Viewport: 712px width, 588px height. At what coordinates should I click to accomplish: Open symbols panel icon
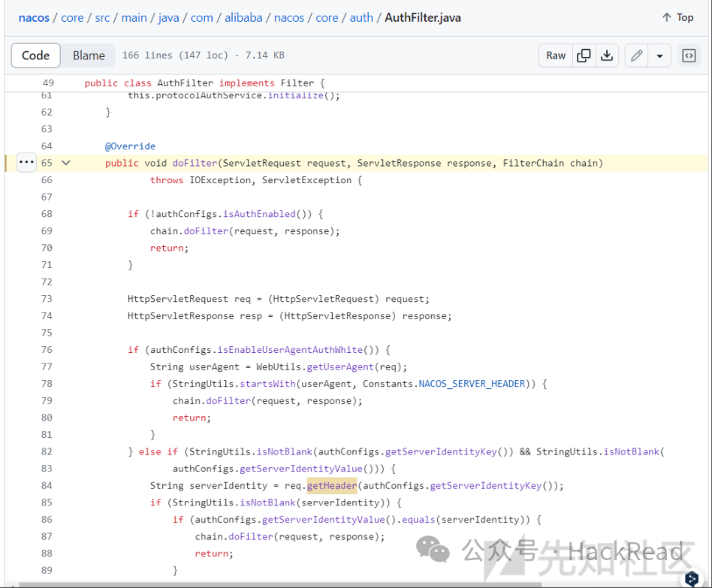point(689,56)
